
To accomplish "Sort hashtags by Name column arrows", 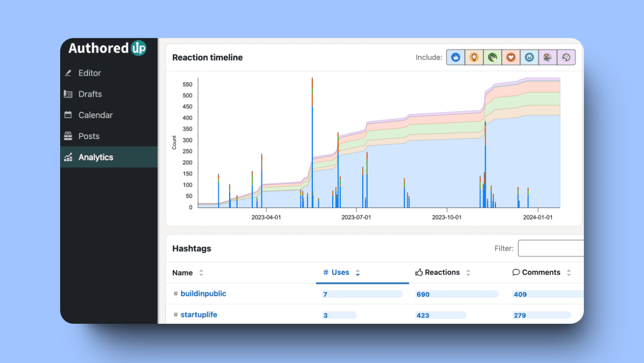I will point(201,273).
